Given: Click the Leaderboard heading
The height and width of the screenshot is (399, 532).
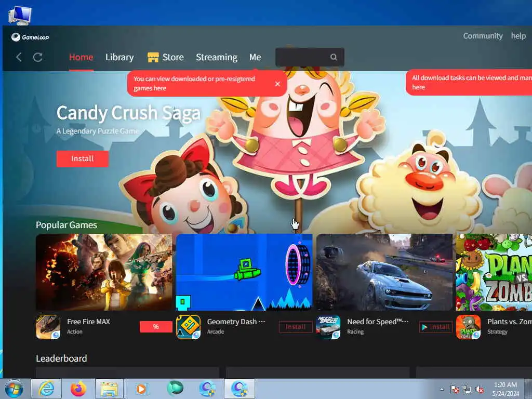Looking at the screenshot, I should pos(61,358).
